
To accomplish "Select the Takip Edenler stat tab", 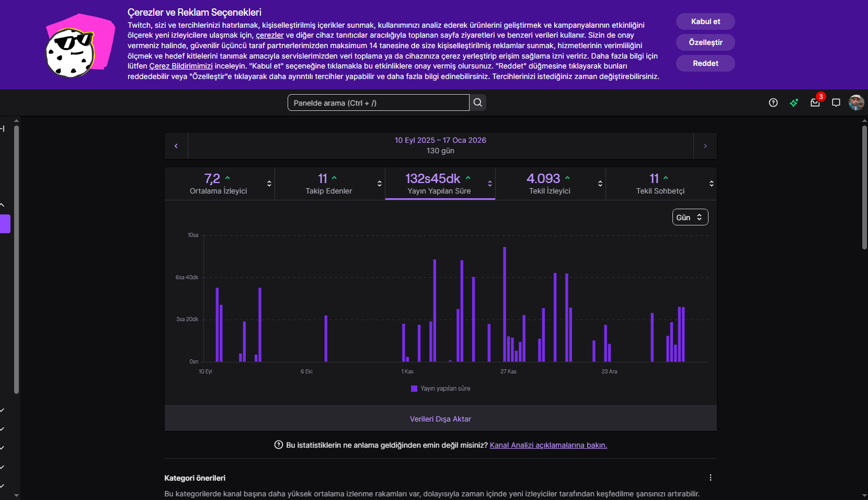I will pos(328,184).
